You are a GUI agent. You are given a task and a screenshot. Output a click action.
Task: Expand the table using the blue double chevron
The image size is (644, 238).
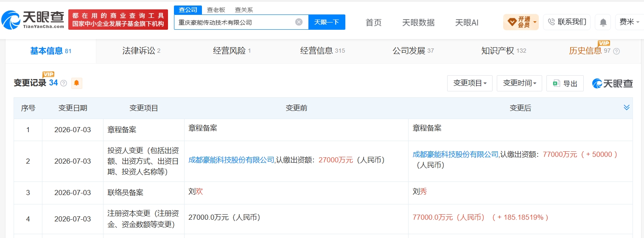627,108
